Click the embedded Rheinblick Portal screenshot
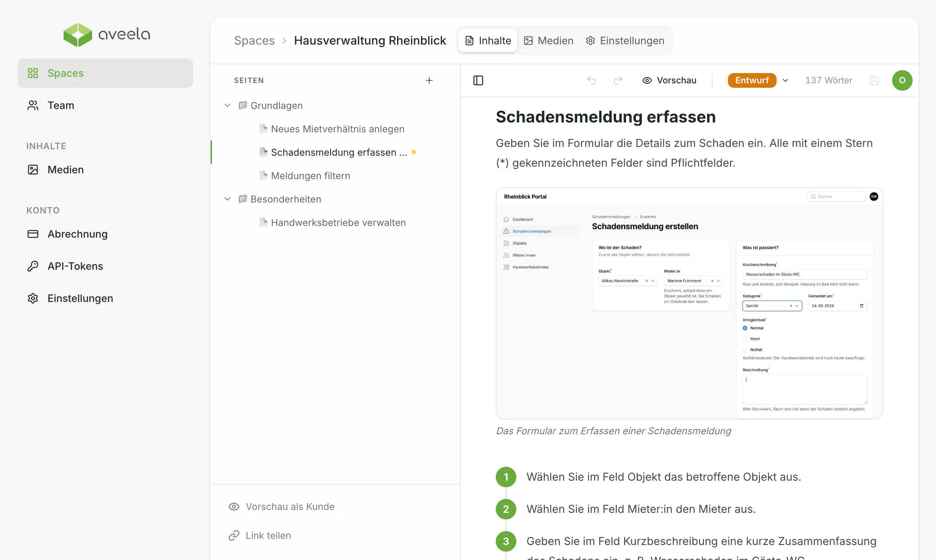Image resolution: width=936 pixels, height=560 pixels. (x=689, y=303)
